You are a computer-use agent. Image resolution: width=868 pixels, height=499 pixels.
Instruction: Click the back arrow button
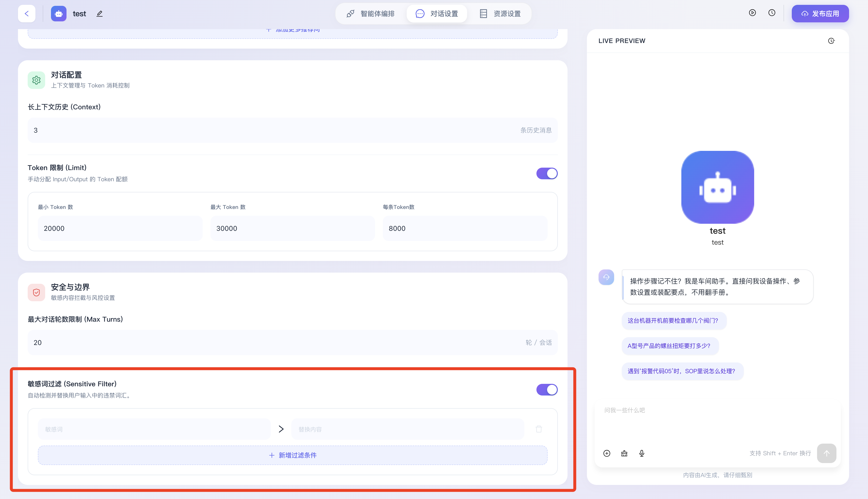click(27, 14)
